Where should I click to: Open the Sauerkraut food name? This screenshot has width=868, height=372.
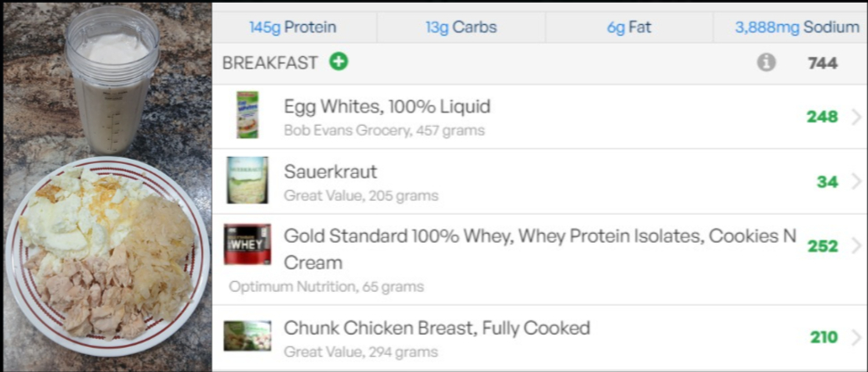tap(330, 171)
